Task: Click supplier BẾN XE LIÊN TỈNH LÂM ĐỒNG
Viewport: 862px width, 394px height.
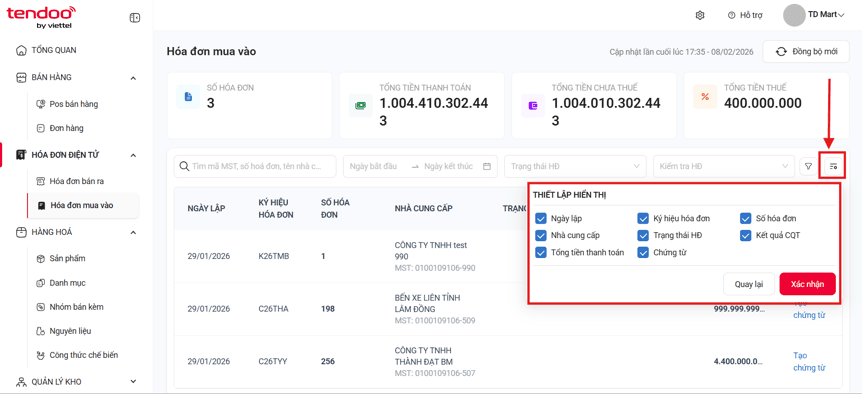Action: click(x=428, y=303)
